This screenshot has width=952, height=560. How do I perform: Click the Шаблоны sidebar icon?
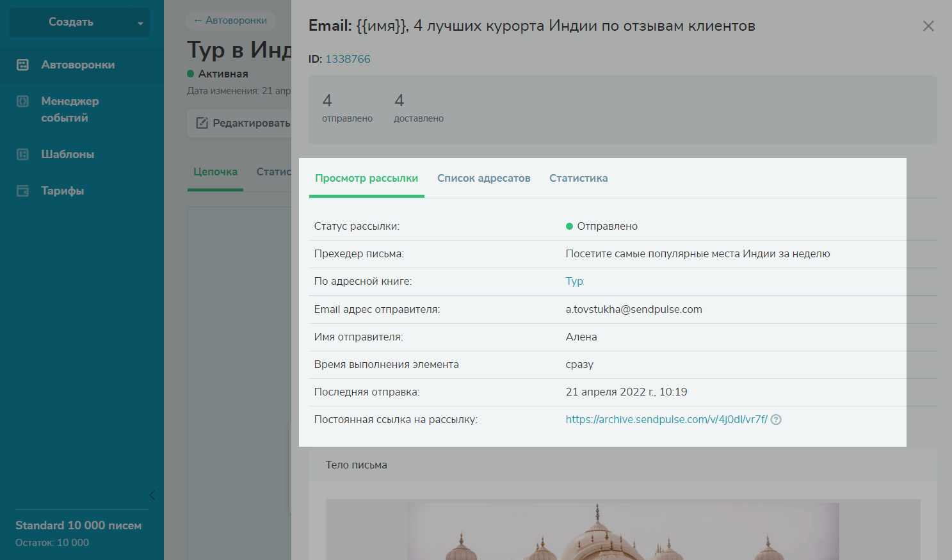point(22,154)
